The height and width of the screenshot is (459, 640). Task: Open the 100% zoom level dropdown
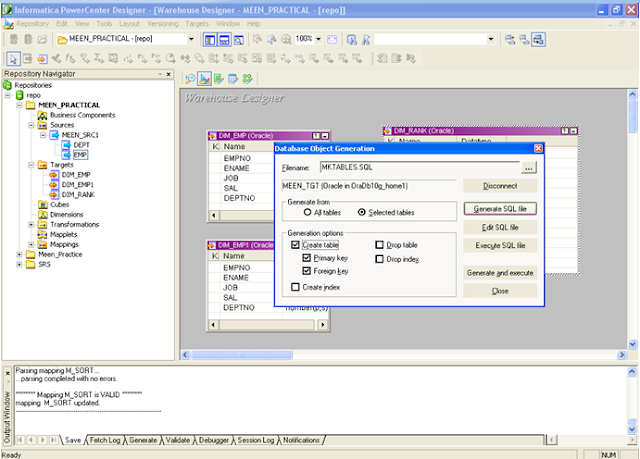pos(318,39)
